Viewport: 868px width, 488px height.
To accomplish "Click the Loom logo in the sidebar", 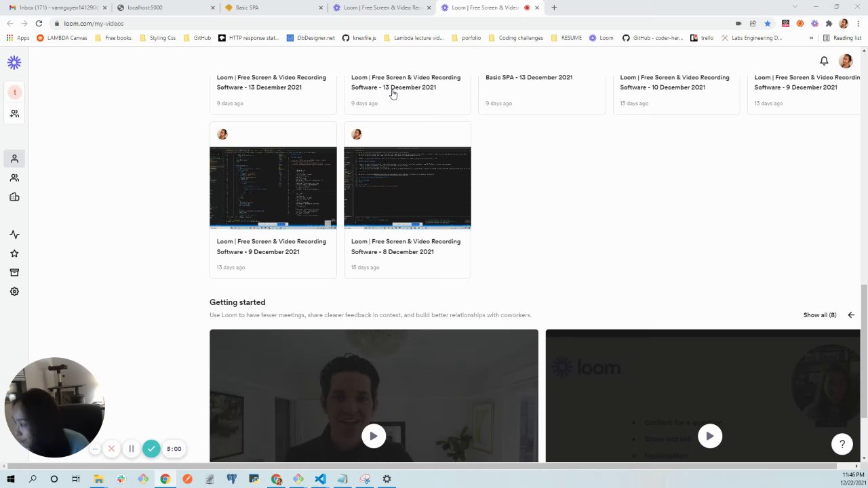I will (x=14, y=62).
